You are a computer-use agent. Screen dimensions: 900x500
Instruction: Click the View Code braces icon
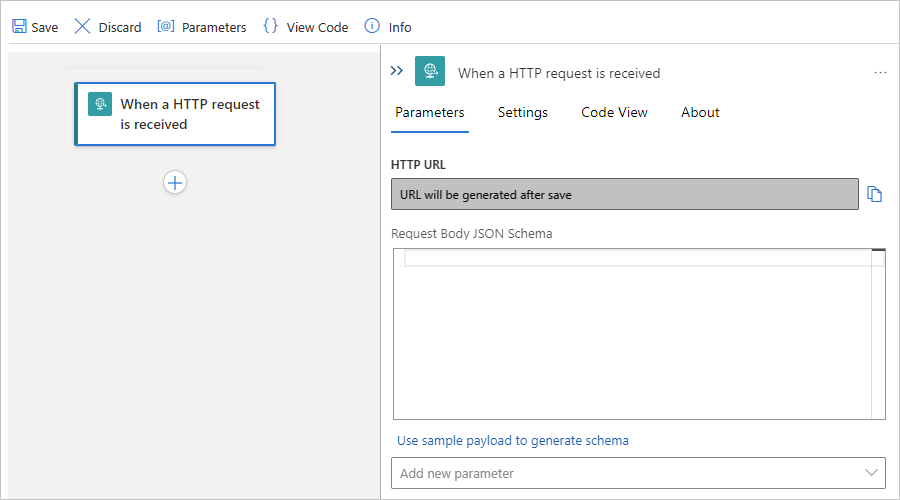tap(270, 27)
